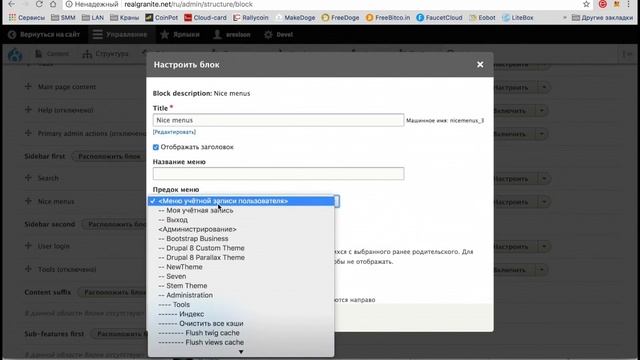The height and width of the screenshot is (360, 640).
Task: Expand dropbutton arrow in Search row
Action: (544, 179)
